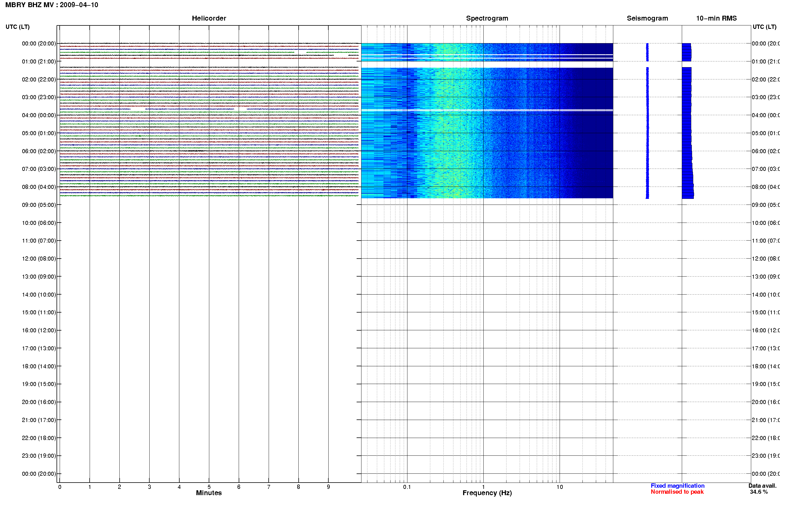The image size is (812, 508).
Task: Click the '19:00 (15:00)' left time label
Action: click(x=39, y=384)
